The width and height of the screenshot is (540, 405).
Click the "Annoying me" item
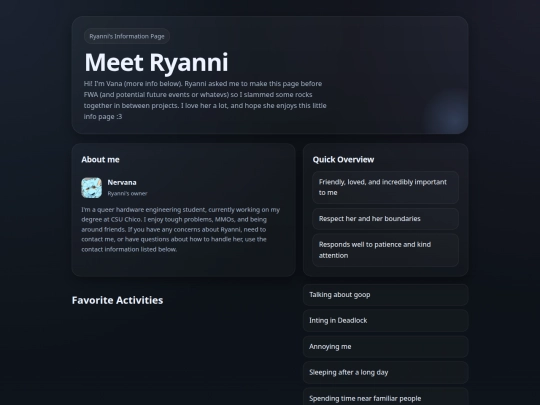pos(385,347)
